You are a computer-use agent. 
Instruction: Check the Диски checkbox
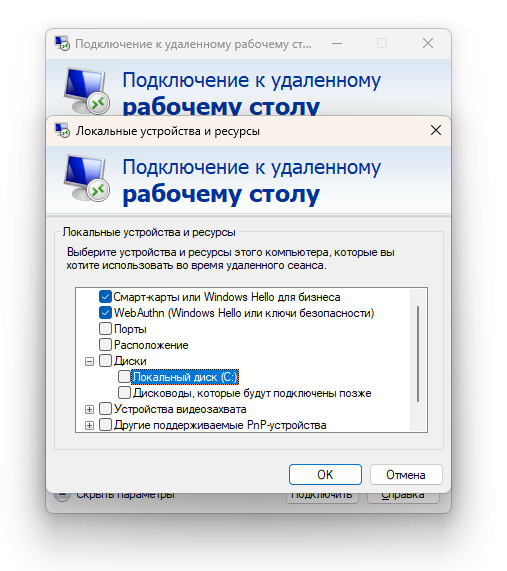pos(105,361)
